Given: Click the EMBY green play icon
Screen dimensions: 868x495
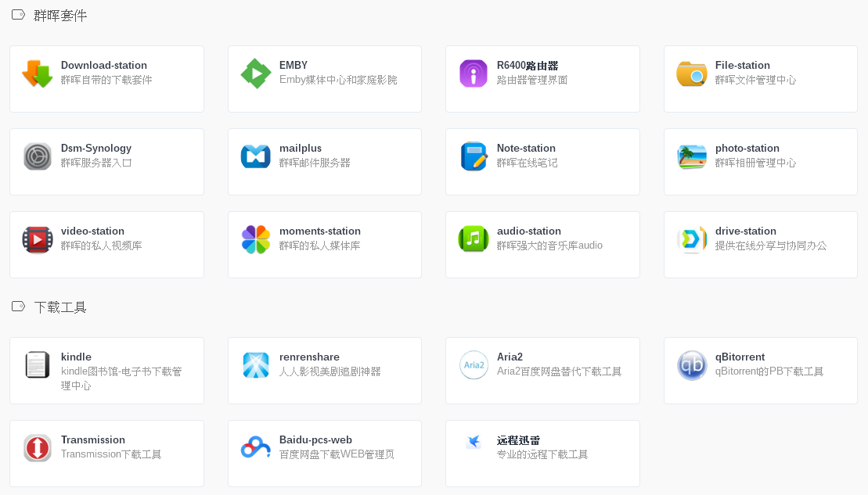Looking at the screenshot, I should [256, 74].
